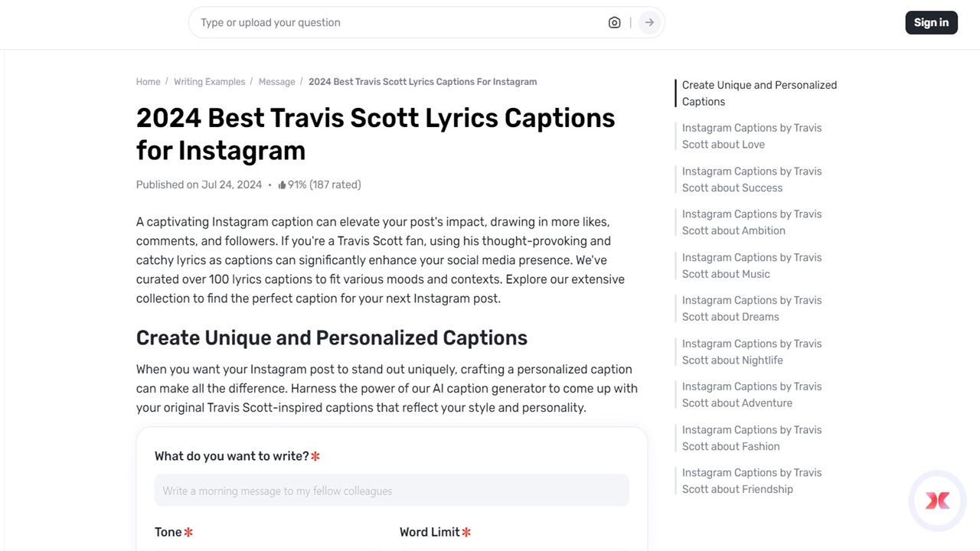Click the What do you want to write field
The width and height of the screenshot is (980, 551).
tap(391, 491)
